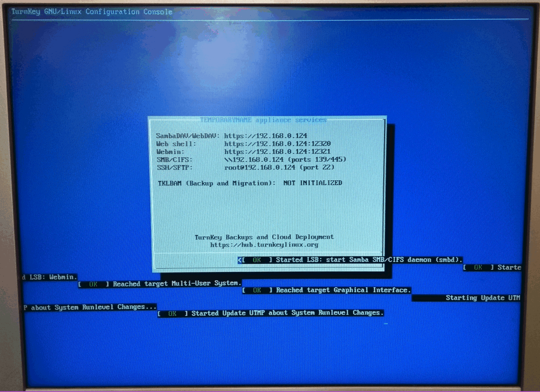Viewport: 540px width, 392px height.
Task: Click the Web shell service label
Action: pyautogui.click(x=176, y=144)
